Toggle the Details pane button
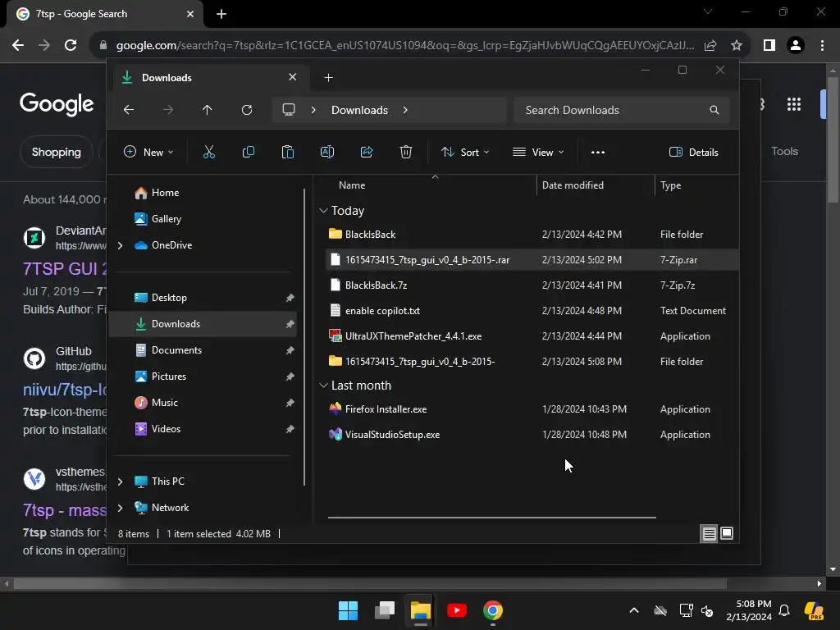This screenshot has height=630, width=840. click(x=694, y=152)
